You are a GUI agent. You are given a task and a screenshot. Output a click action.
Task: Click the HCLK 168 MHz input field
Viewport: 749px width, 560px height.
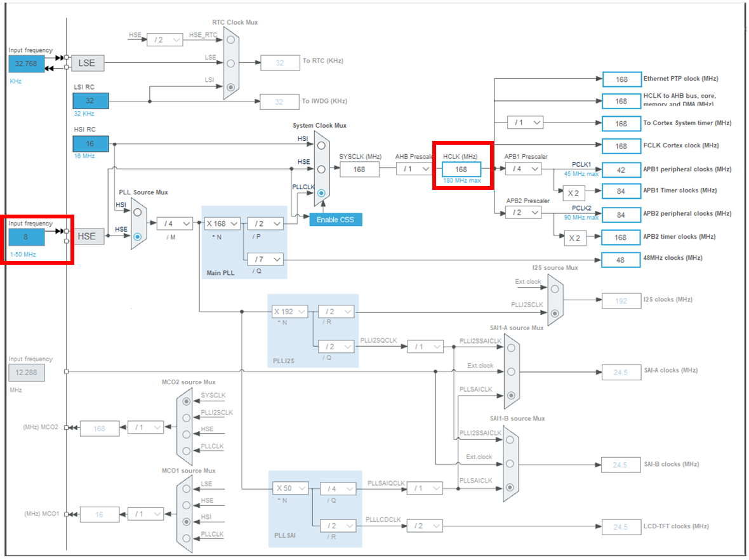pyautogui.click(x=461, y=169)
